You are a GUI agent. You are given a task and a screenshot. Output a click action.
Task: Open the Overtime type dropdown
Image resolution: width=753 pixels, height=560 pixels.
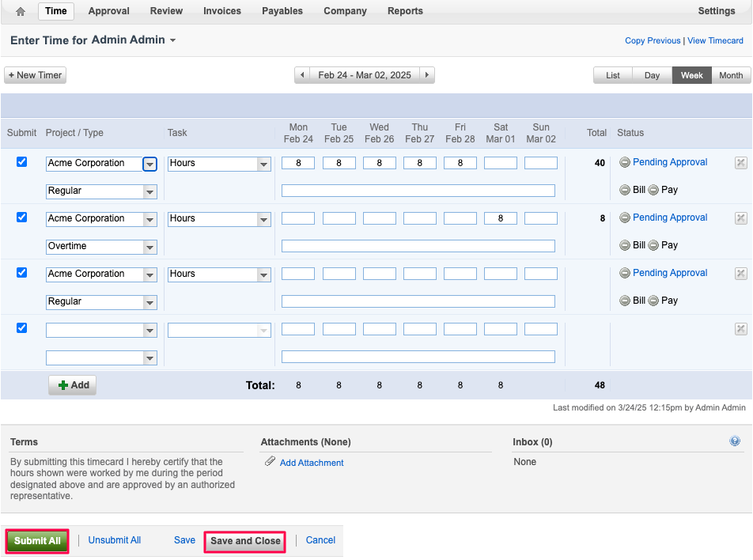(x=149, y=248)
